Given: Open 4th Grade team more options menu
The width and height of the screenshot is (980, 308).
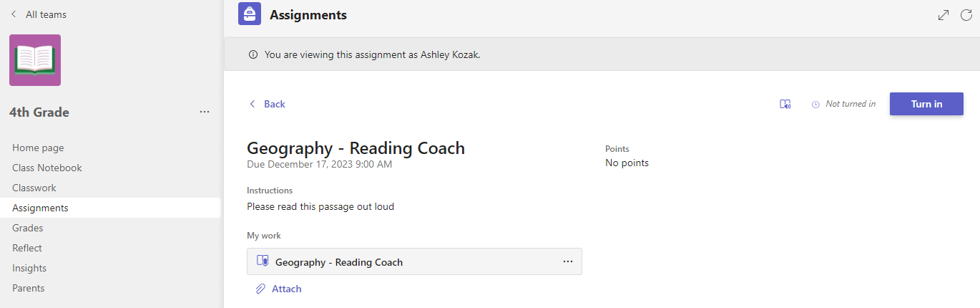Looking at the screenshot, I should coord(205,112).
